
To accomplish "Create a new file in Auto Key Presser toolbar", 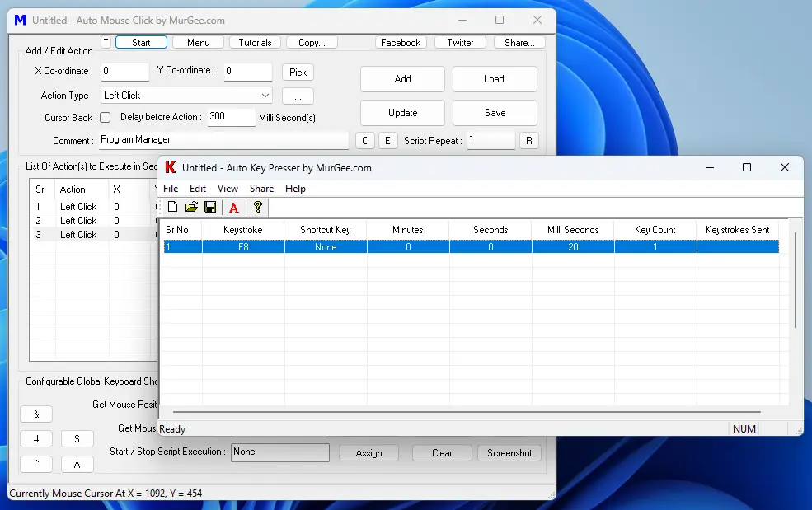I will [173, 207].
